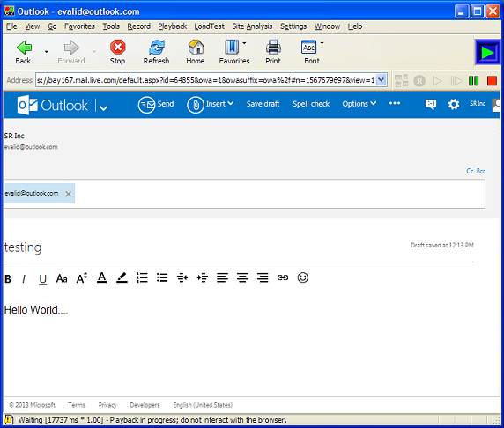
Task: Open the Go menu
Action: (x=52, y=26)
